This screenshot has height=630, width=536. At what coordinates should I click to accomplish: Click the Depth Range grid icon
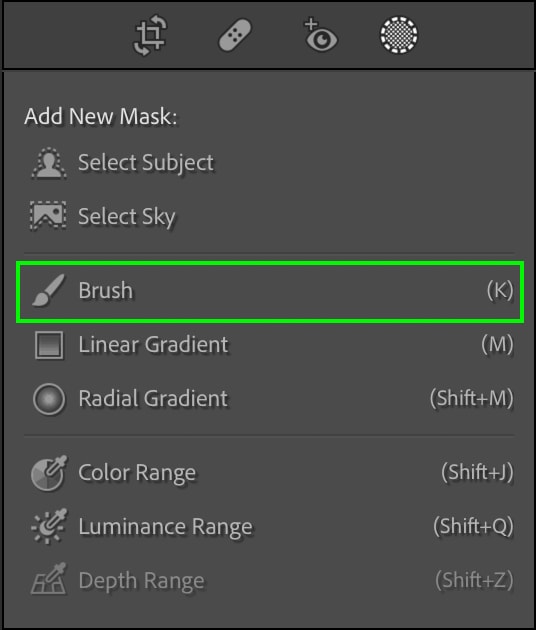click(x=49, y=579)
